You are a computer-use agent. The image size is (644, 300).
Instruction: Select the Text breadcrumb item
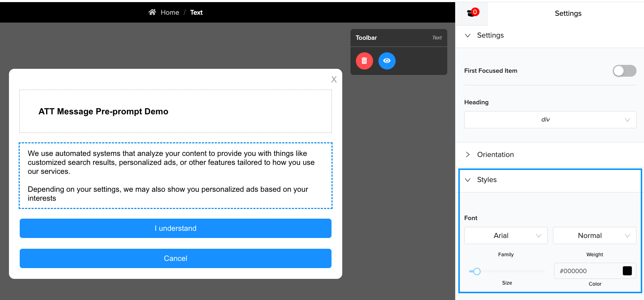pyautogui.click(x=196, y=13)
